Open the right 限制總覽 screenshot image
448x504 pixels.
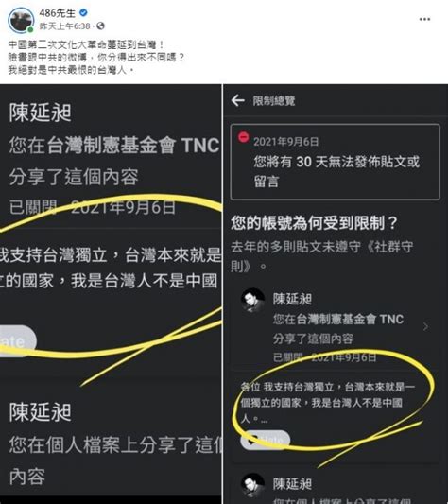click(x=336, y=294)
